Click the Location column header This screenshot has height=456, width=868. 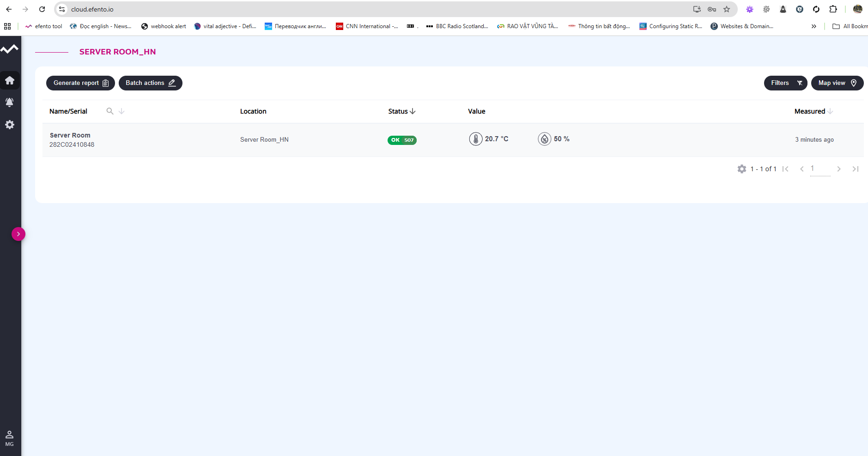[x=253, y=111]
